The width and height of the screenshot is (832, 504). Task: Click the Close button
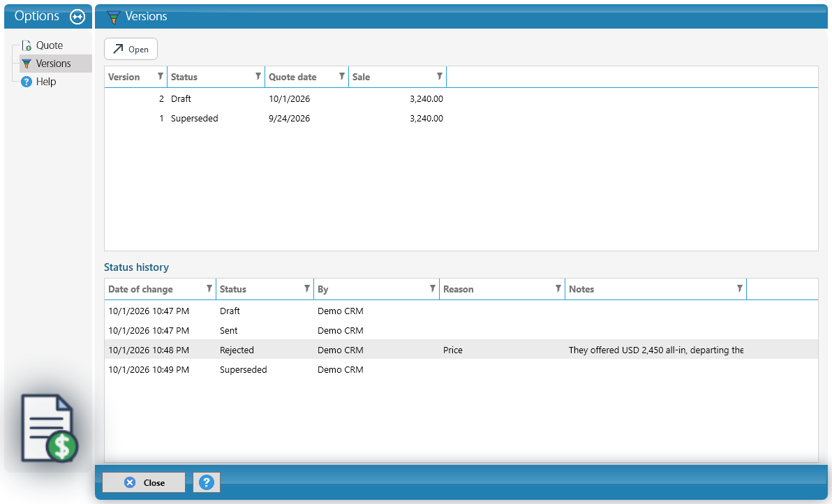pyautogui.click(x=144, y=482)
